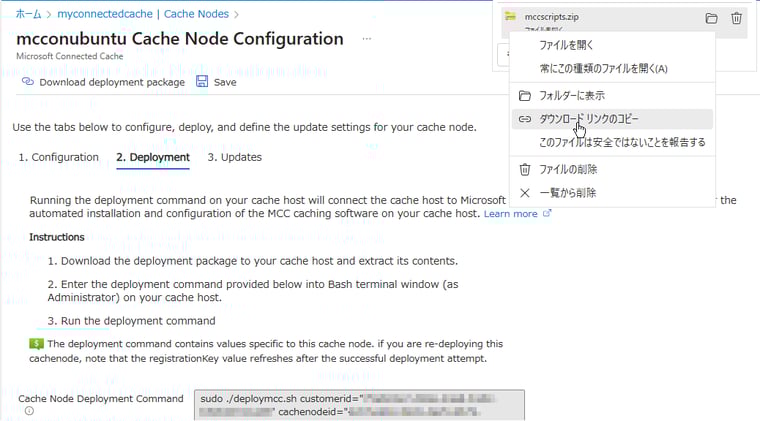Click the download deployment package cloud icon
Screen dimensions: 760x421
point(28,81)
